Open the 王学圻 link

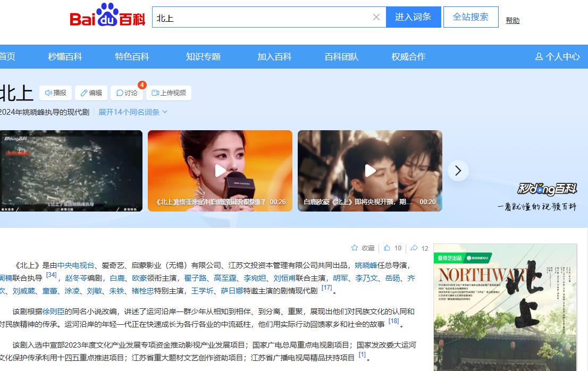pyautogui.click(x=203, y=291)
